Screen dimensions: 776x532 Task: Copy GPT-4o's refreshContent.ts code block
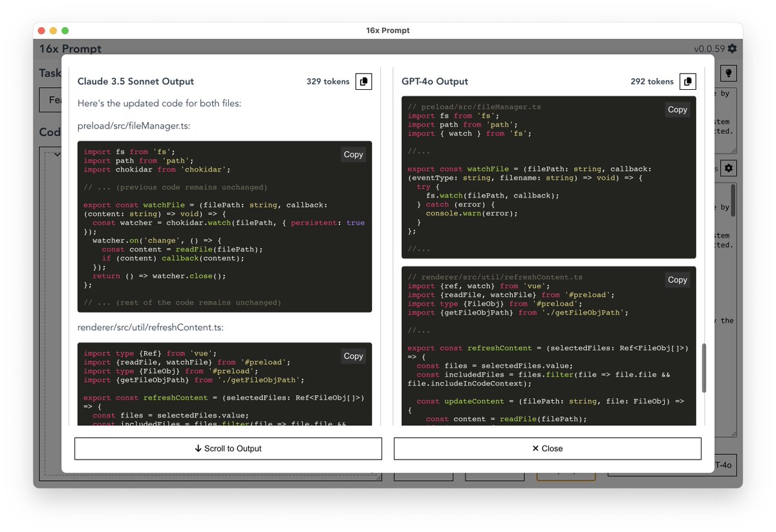click(677, 280)
